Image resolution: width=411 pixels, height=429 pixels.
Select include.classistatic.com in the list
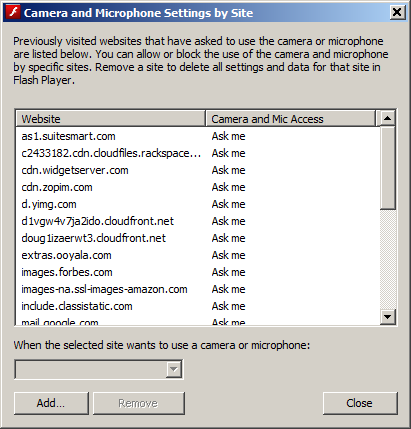(198, 306)
